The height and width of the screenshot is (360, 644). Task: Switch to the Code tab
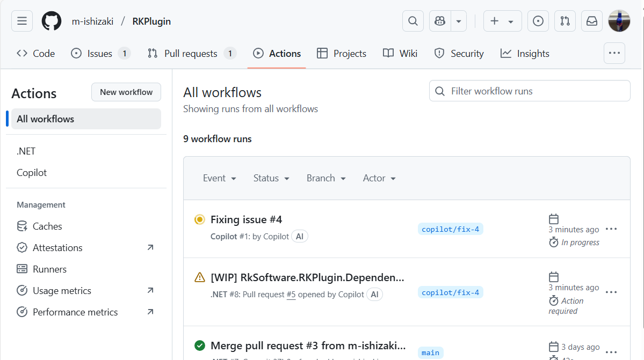pos(36,53)
